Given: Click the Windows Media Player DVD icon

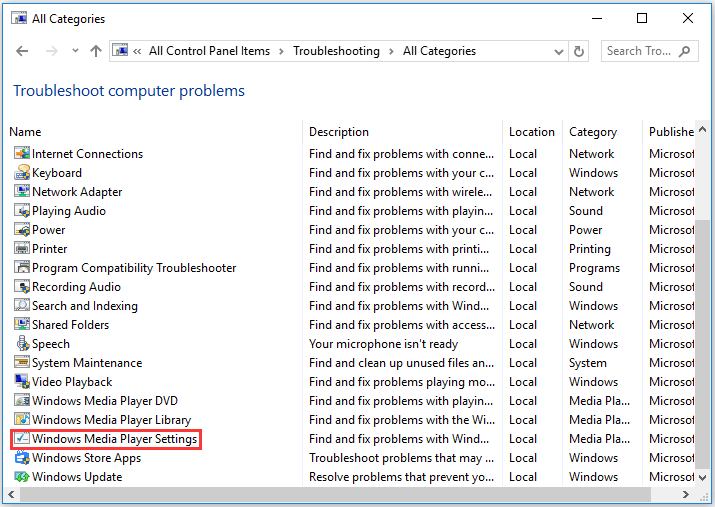Looking at the screenshot, I should coord(21,401).
